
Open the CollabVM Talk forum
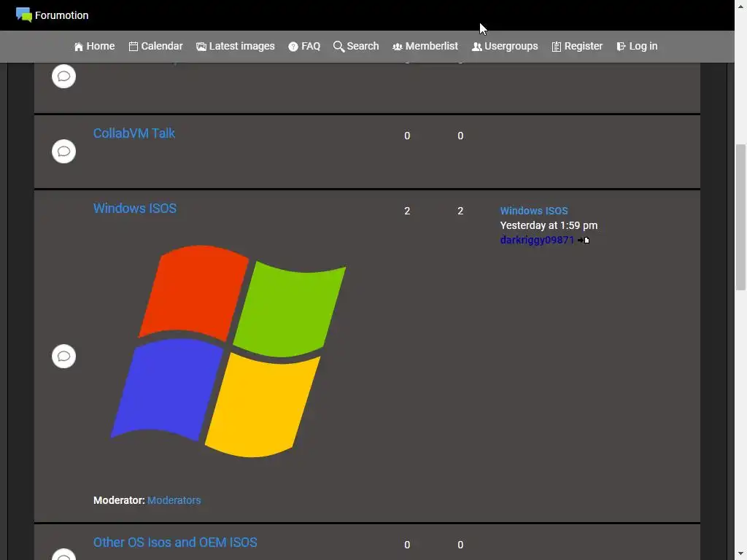(x=134, y=133)
